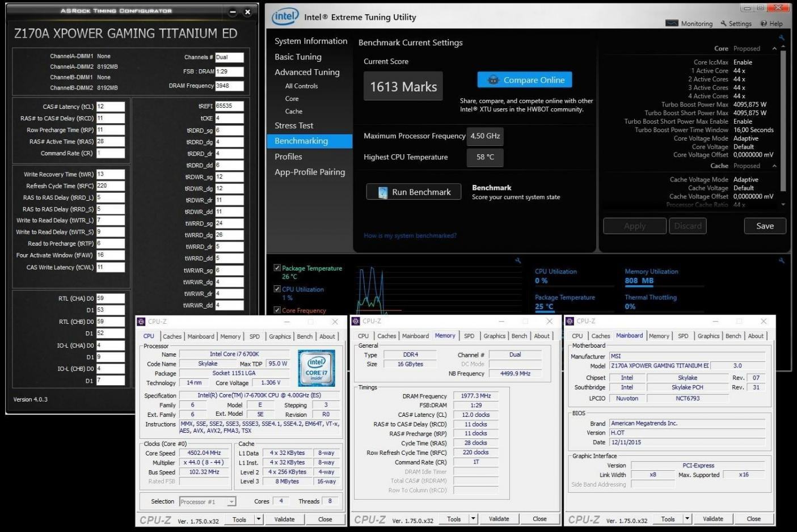Open About tab in Mainboard CPU-Z window
The image size is (797, 532).
[756, 336]
